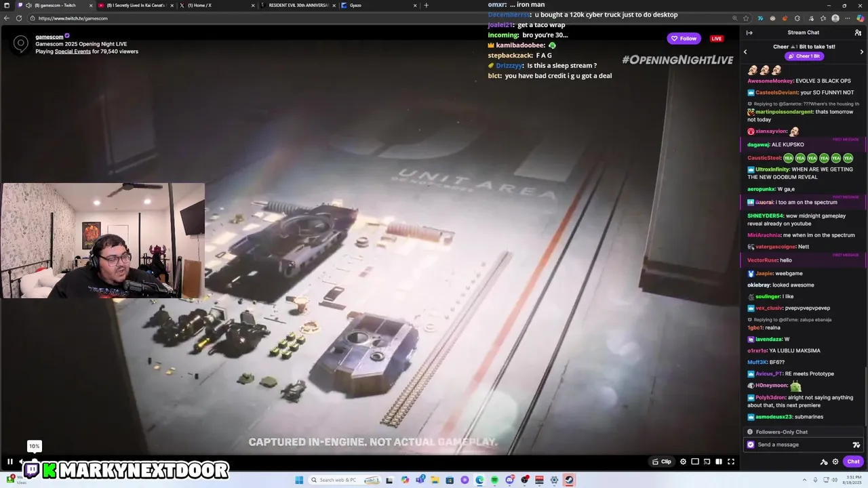868x488 pixels.
Task: Click AwesomeMonkey username in chat
Action: (x=770, y=81)
